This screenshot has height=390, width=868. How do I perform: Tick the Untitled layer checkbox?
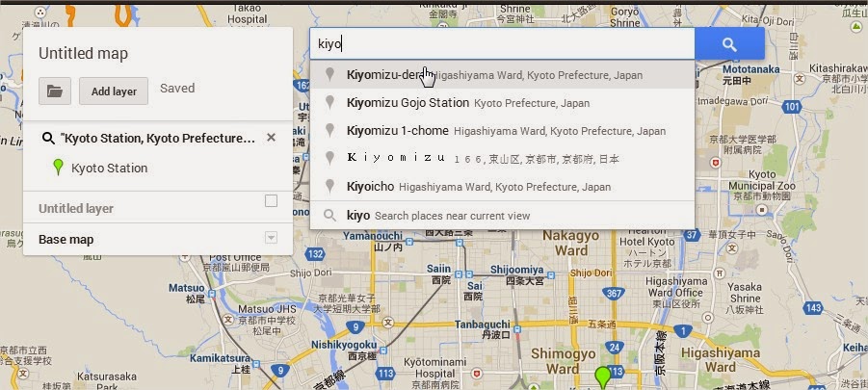[271, 201]
